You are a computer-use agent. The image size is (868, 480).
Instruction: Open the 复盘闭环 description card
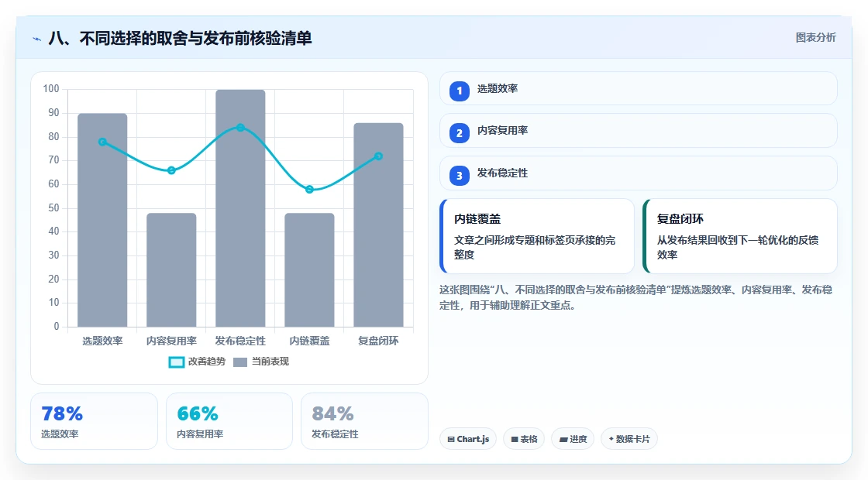click(740, 236)
